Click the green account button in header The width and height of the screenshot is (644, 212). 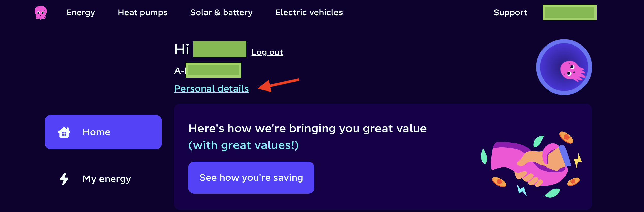[x=569, y=12]
